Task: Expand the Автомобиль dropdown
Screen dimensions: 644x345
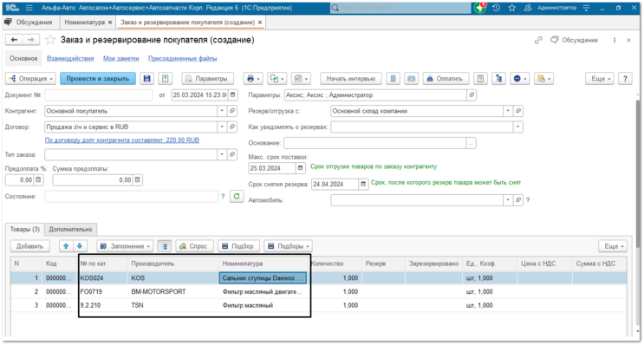Action: click(508, 200)
